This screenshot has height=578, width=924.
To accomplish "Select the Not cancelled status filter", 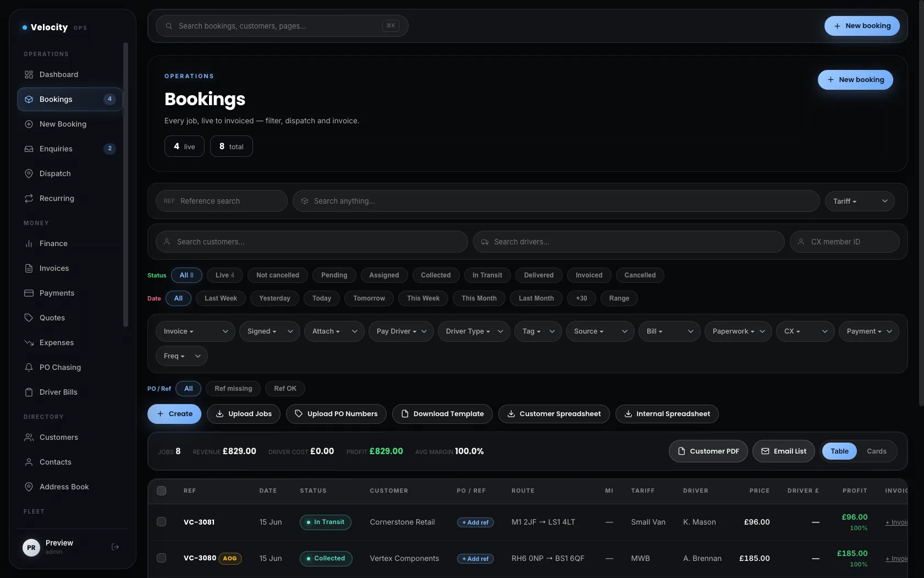I will pyautogui.click(x=278, y=275).
